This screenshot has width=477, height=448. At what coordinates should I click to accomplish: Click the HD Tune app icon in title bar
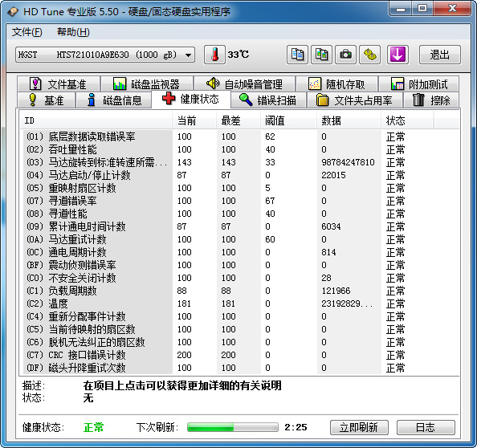point(13,12)
